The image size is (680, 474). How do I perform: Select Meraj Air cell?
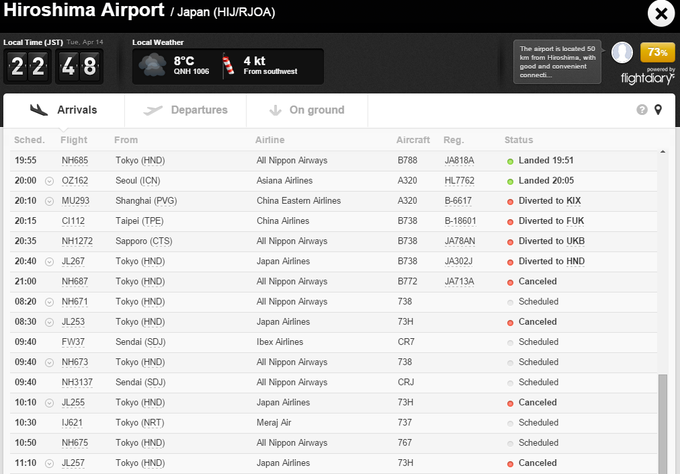point(274,423)
